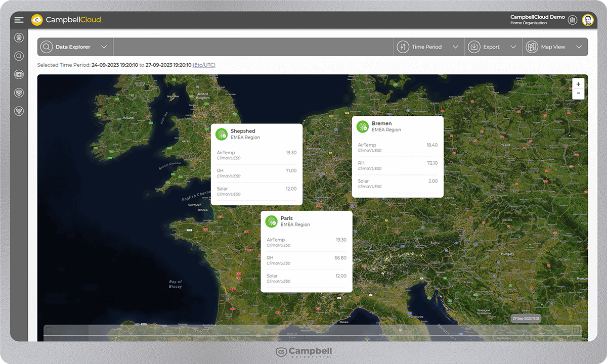Image resolution: width=607 pixels, height=364 pixels.
Task: Zoom in on the map
Action: pos(578,84)
